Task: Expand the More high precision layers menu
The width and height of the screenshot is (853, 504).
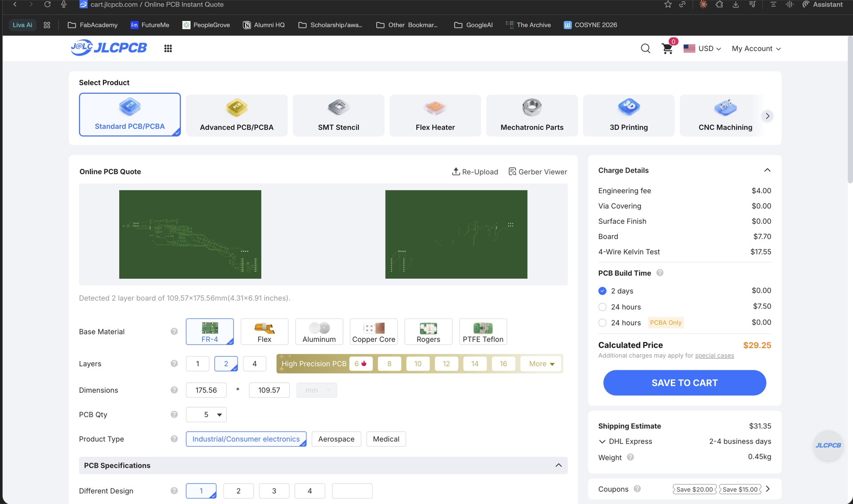Action: point(540,363)
